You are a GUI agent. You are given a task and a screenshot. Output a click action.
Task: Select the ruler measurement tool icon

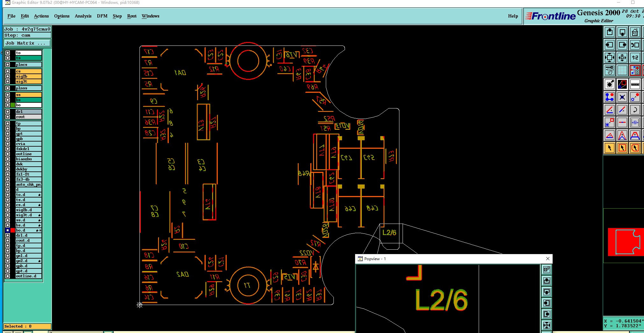point(635,84)
